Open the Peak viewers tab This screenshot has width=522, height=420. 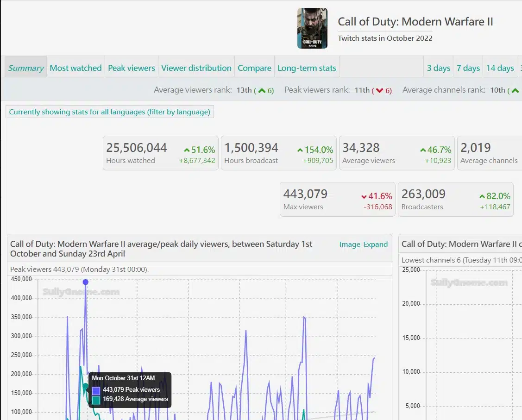132,68
